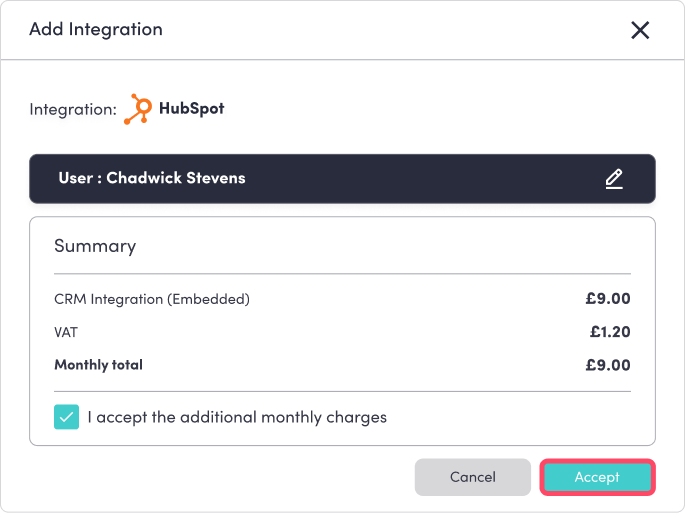This screenshot has width=685, height=513.
Task: Click the Monthly total label
Action: tap(98, 365)
